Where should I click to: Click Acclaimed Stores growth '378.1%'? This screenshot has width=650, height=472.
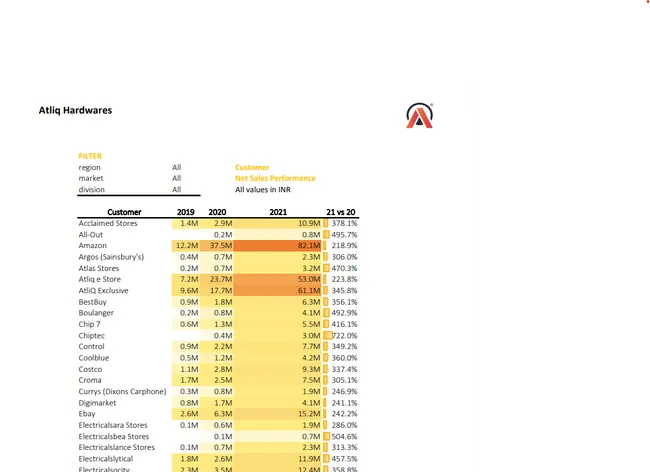[x=344, y=223]
